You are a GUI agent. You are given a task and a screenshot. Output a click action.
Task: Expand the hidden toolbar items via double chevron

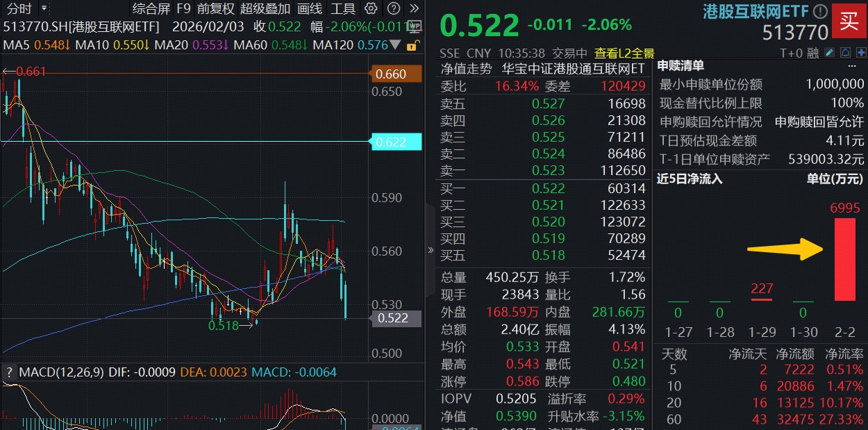(x=414, y=9)
